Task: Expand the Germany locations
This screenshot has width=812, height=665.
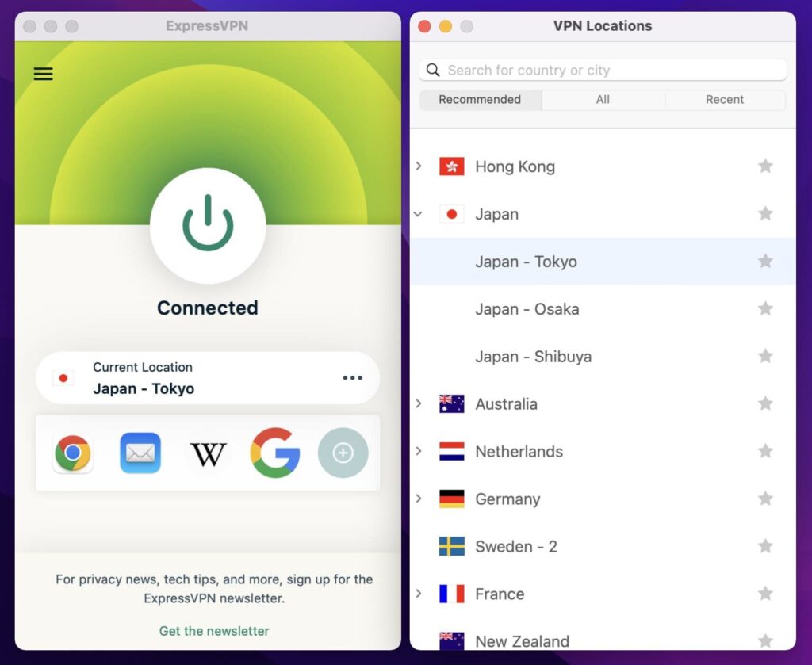Action: (x=419, y=499)
